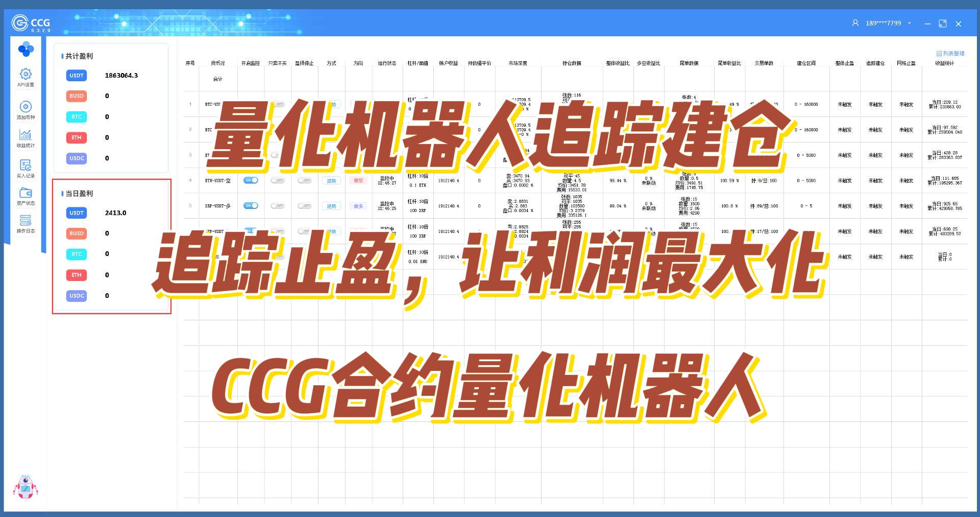Select the BUSD badge under 当日盈利

tap(77, 233)
